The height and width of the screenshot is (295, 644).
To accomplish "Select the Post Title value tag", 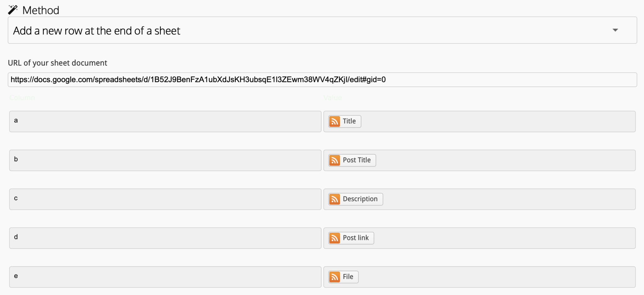I will point(357,160).
